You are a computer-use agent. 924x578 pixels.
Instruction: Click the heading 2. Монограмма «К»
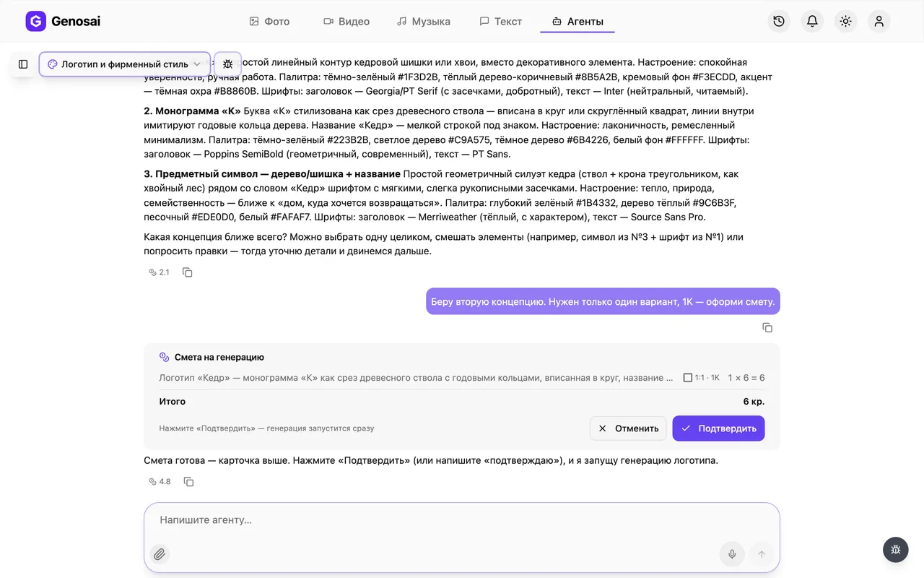click(192, 111)
